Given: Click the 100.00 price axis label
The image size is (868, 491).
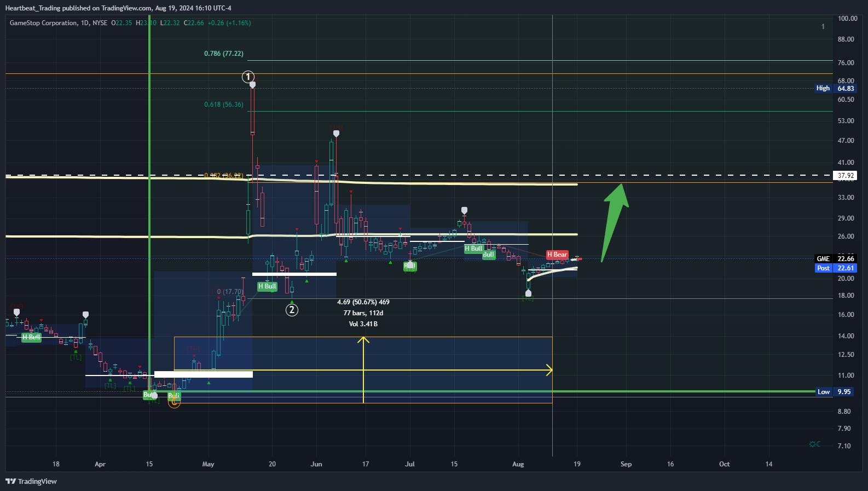Looking at the screenshot, I should point(848,19).
